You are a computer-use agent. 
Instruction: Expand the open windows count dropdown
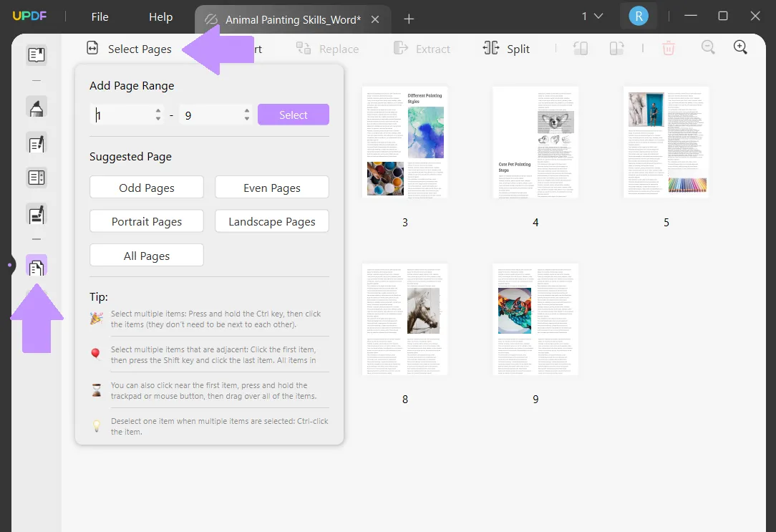point(592,16)
